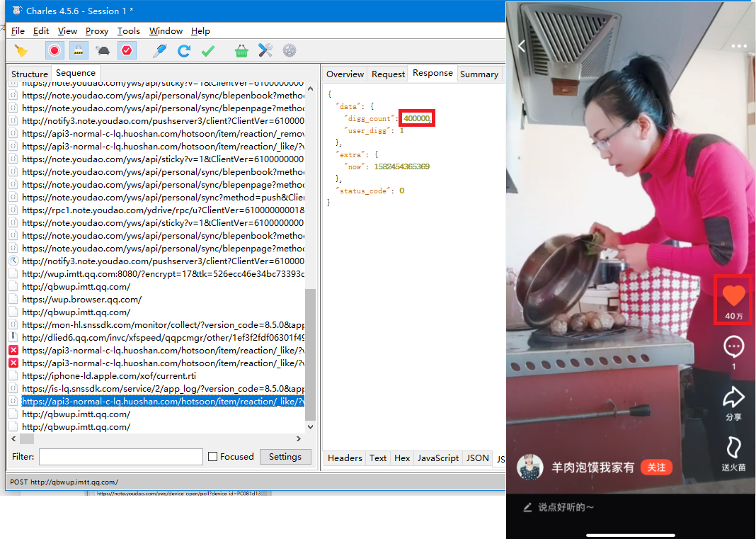
Task: Select the Response tab
Action: (433, 73)
